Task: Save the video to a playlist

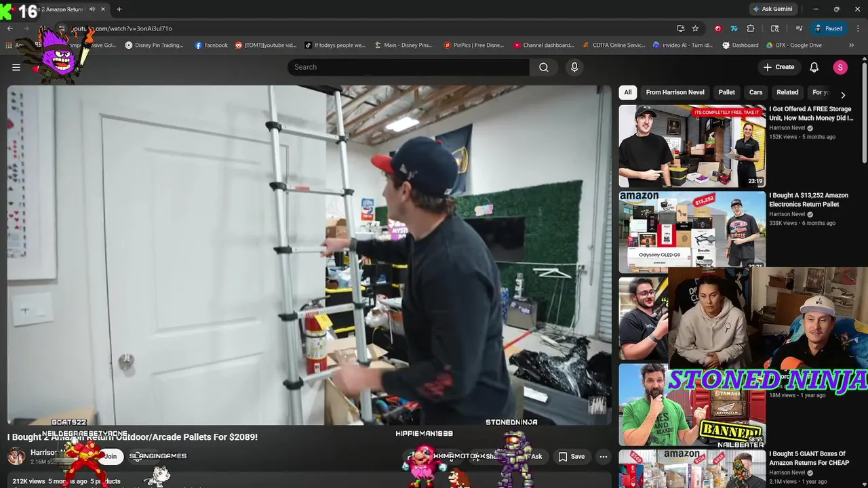Action: pos(572,456)
